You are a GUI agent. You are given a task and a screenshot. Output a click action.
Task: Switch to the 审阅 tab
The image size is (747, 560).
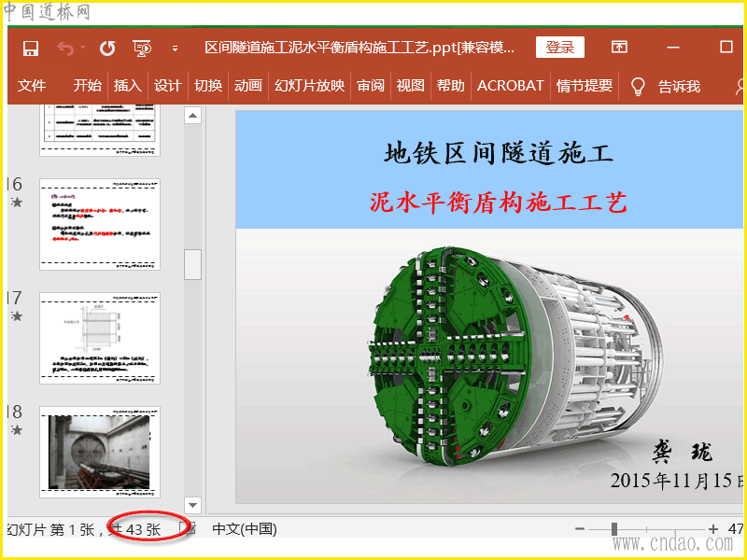click(371, 86)
